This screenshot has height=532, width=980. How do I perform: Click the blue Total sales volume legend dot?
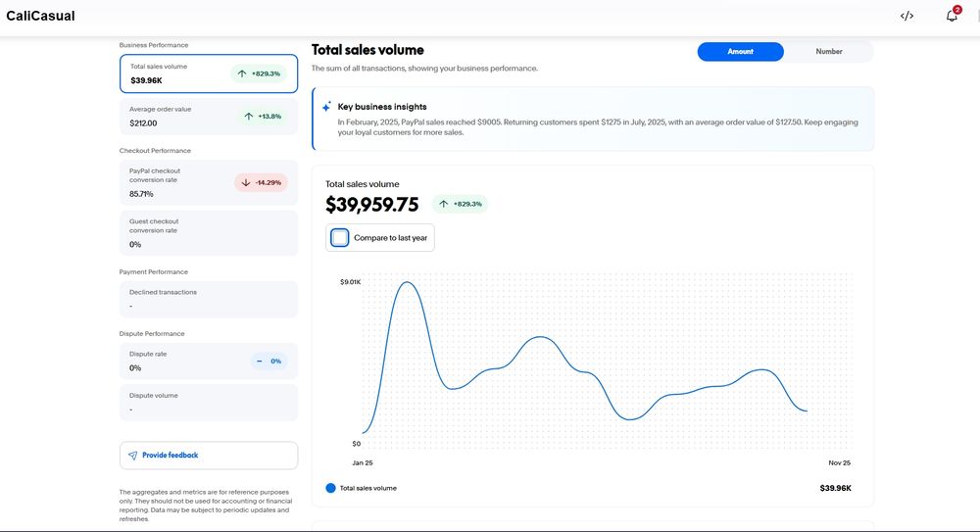[x=330, y=488]
